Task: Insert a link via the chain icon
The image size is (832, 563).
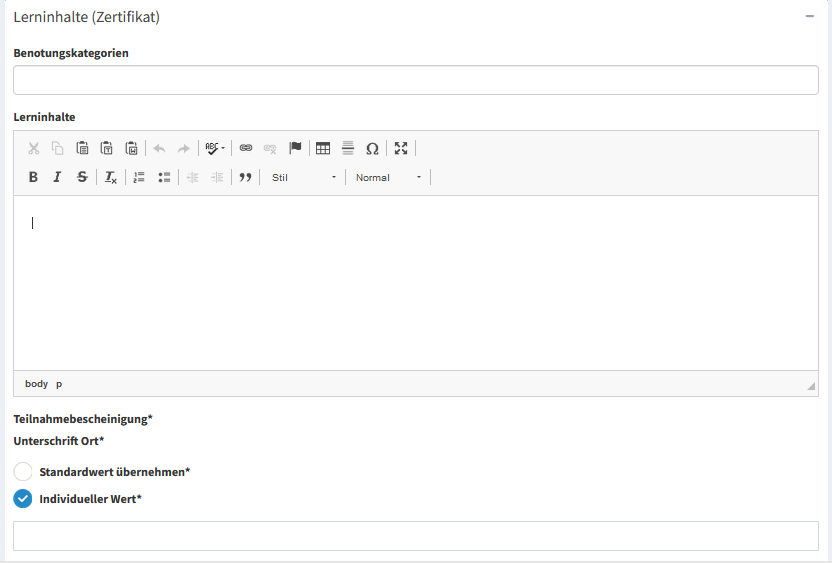Action: 246,148
